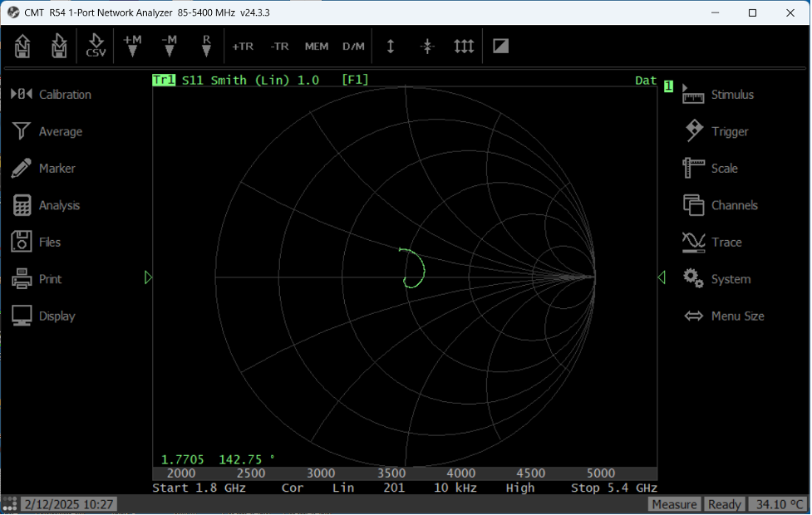
Task: Open the Trace menu
Action: pyautogui.click(x=712, y=243)
